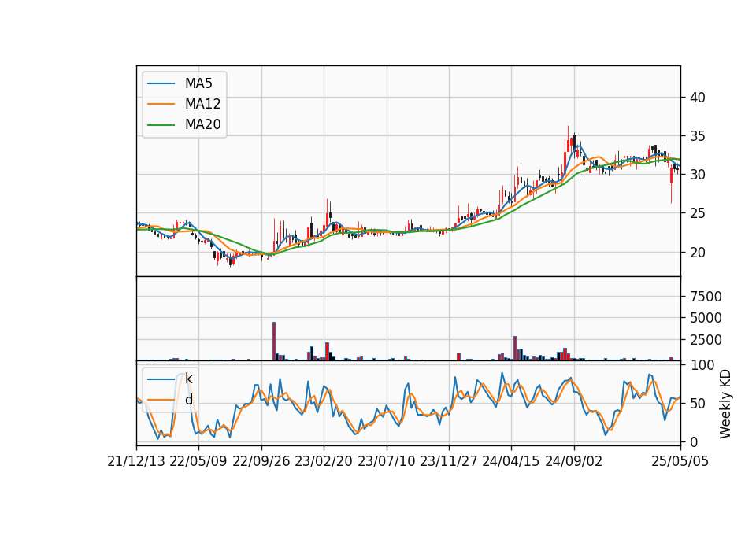Click the Weekly KD axis label
Viewport: 756px width, 543px height.
[724, 404]
